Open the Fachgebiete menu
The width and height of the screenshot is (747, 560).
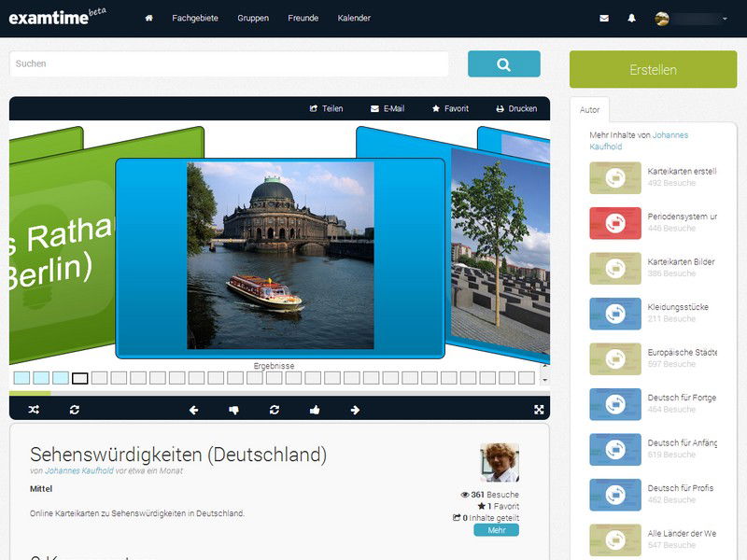[195, 18]
